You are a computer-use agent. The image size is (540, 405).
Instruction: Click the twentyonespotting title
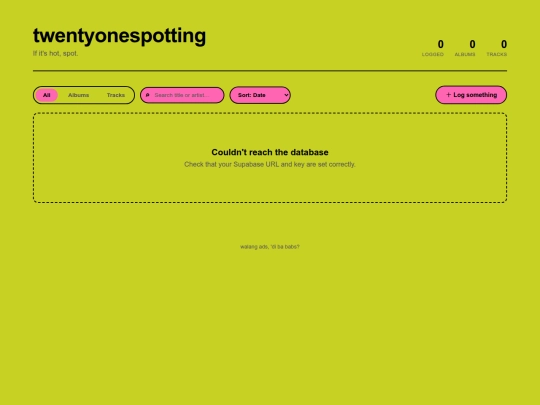click(x=120, y=36)
